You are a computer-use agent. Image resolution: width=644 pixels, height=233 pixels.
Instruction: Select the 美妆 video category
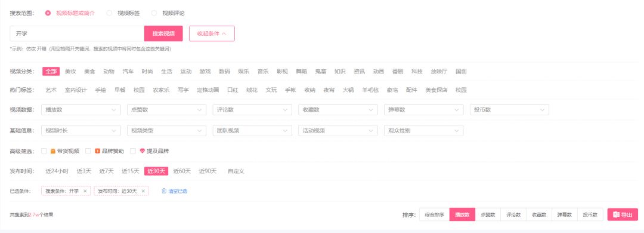(70, 71)
